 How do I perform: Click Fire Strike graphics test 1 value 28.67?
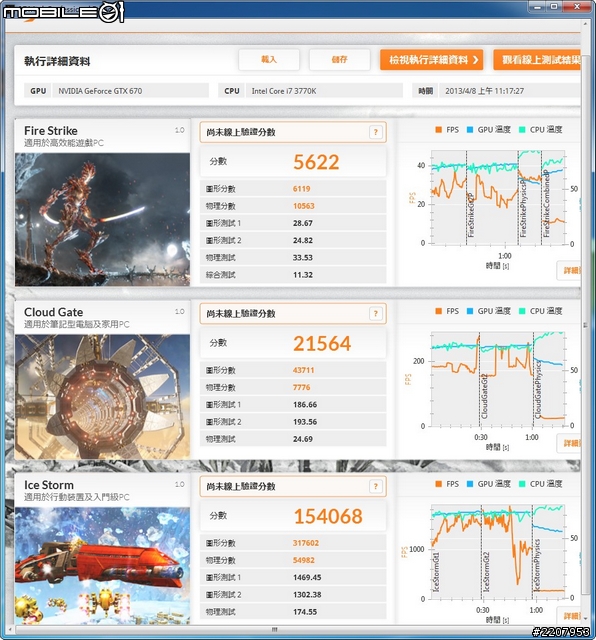coord(303,223)
